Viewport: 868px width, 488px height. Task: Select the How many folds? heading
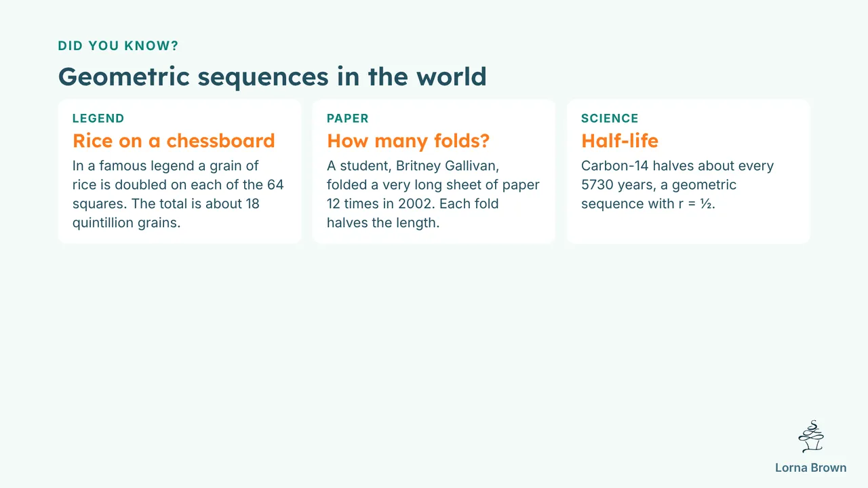click(408, 141)
